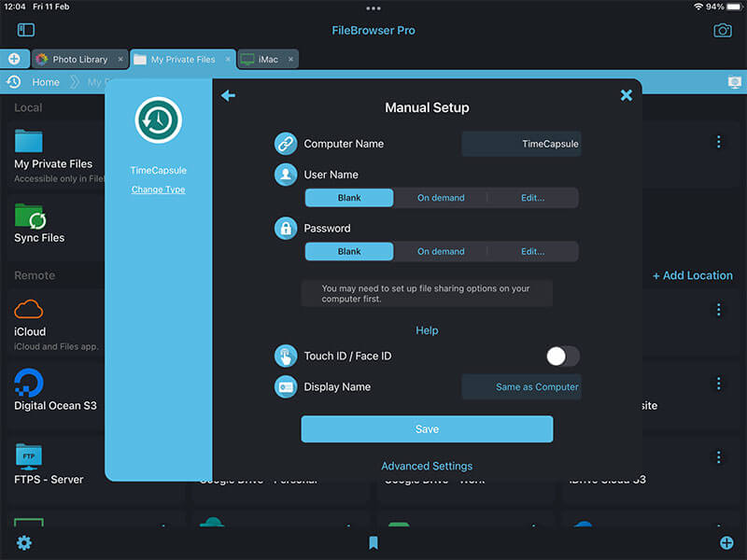Open options menu in My Private Files row
The image size is (747, 560).
coord(718,142)
